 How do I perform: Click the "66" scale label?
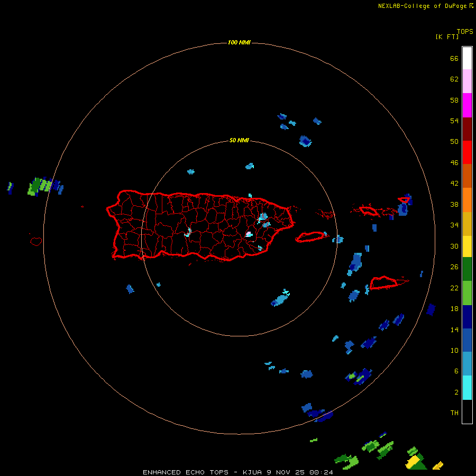pos(454,58)
